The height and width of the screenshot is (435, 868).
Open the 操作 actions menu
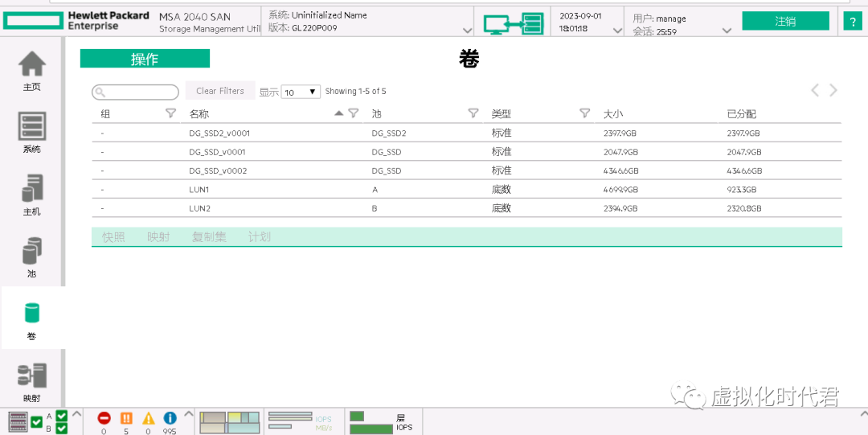tap(145, 59)
